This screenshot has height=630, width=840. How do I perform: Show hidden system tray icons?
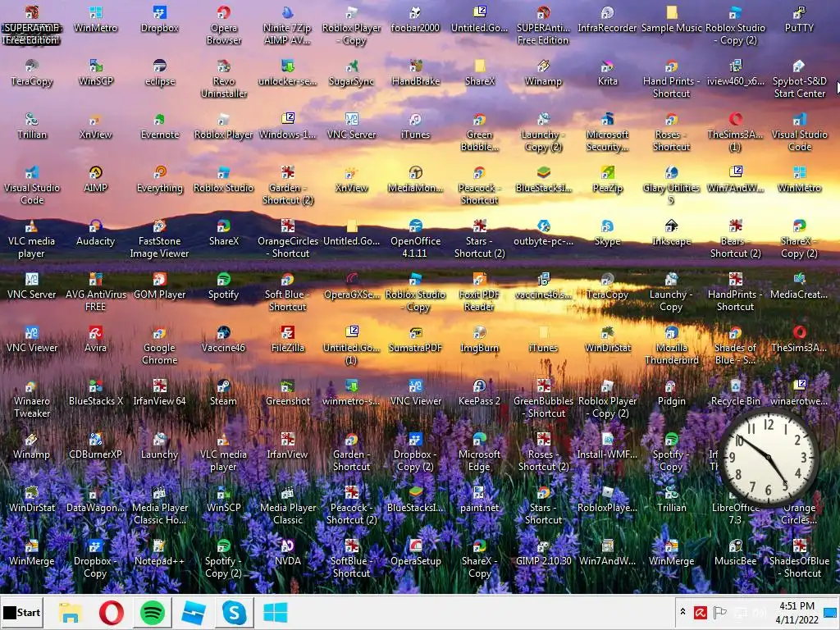click(x=682, y=611)
